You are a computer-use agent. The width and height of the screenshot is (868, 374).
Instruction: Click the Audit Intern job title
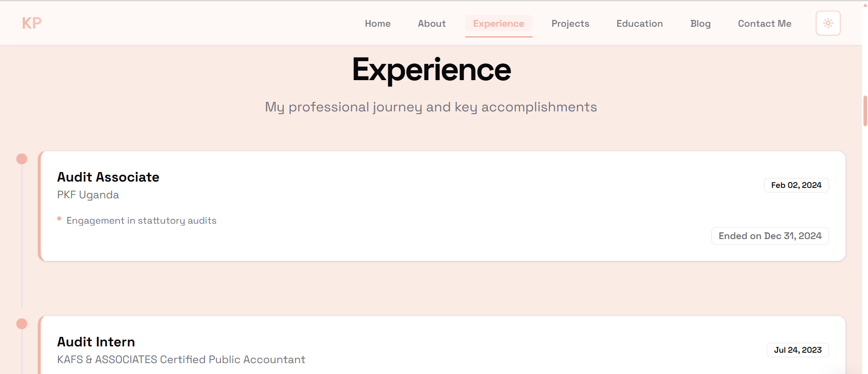(96, 342)
